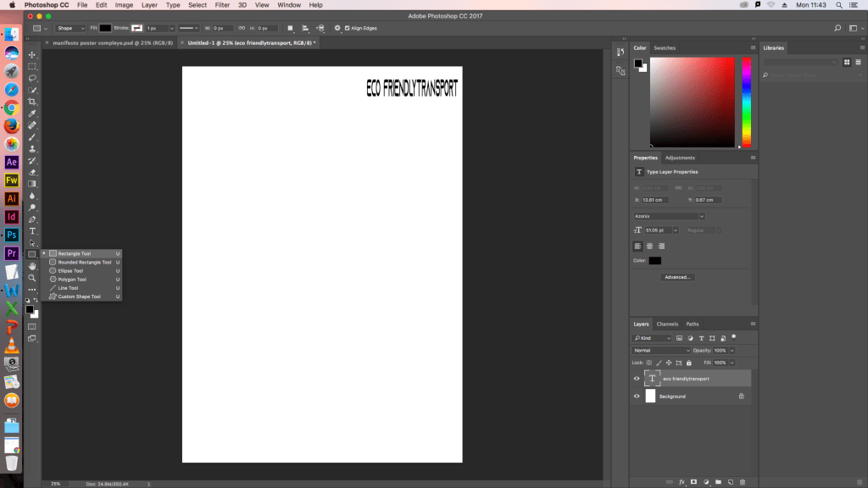Select the Move tool
Image resolution: width=868 pixels, height=488 pixels.
pos(32,54)
